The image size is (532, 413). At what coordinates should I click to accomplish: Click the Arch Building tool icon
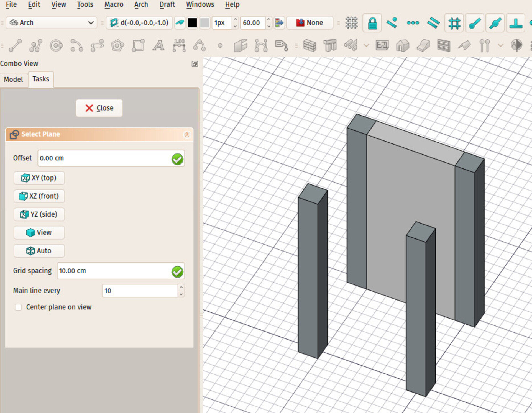coord(403,45)
